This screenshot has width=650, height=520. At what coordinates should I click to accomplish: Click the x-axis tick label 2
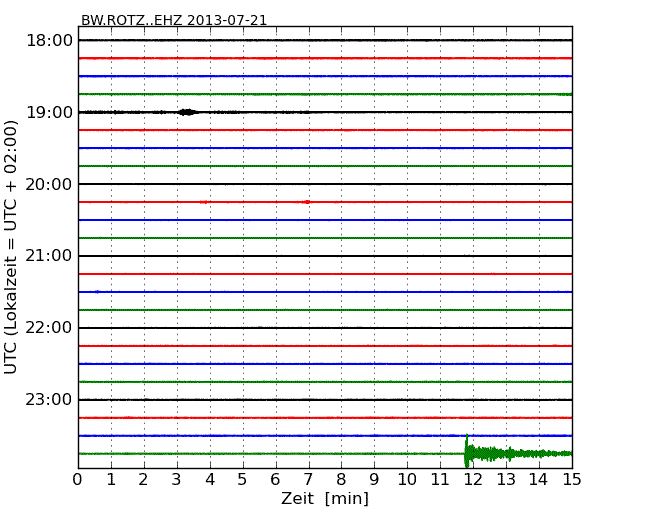(143, 479)
